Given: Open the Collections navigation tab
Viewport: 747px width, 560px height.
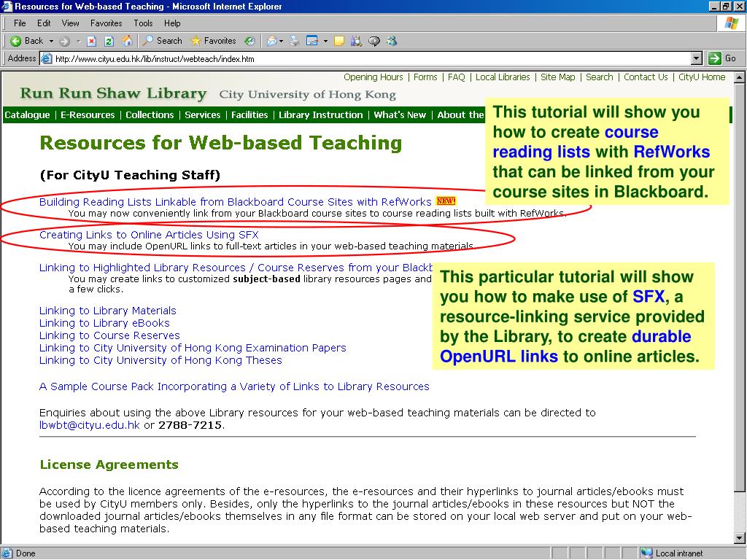Looking at the screenshot, I should click(x=150, y=114).
